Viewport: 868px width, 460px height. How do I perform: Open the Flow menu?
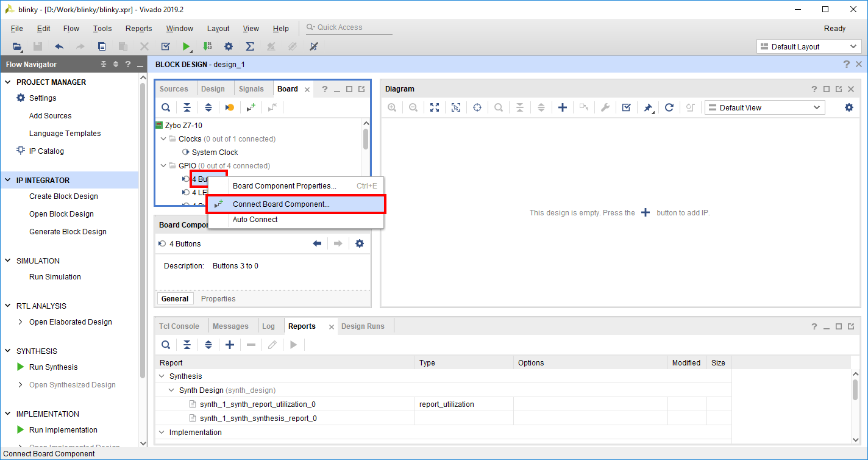(x=71, y=29)
